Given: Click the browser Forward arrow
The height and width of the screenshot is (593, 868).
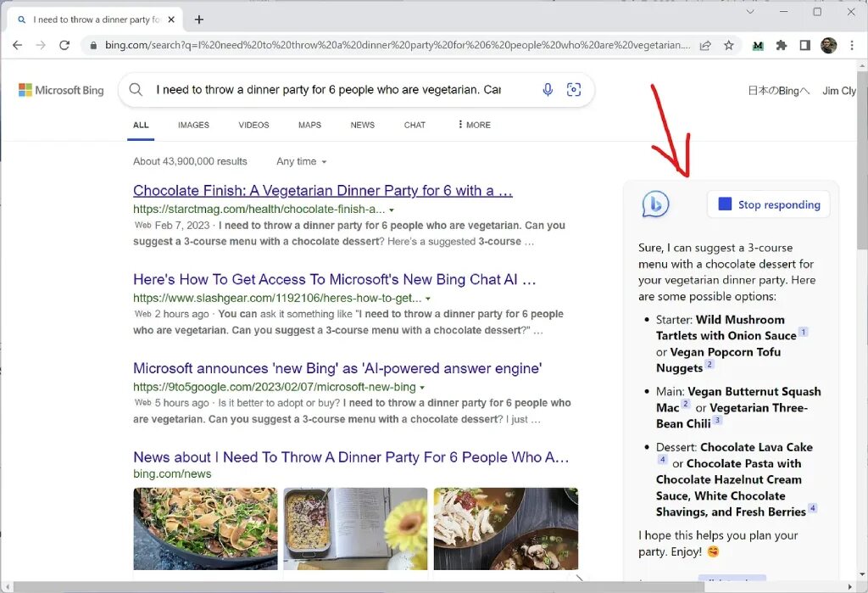Looking at the screenshot, I should 41,46.
